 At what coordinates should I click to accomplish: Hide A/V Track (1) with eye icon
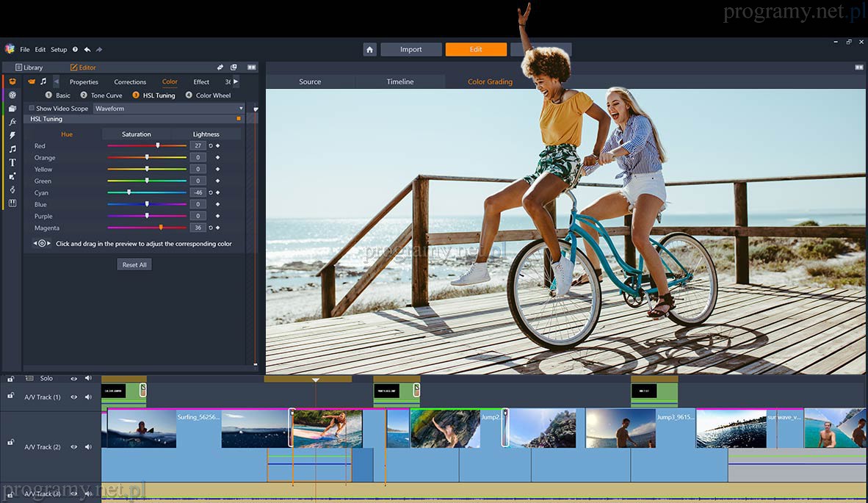coord(73,397)
